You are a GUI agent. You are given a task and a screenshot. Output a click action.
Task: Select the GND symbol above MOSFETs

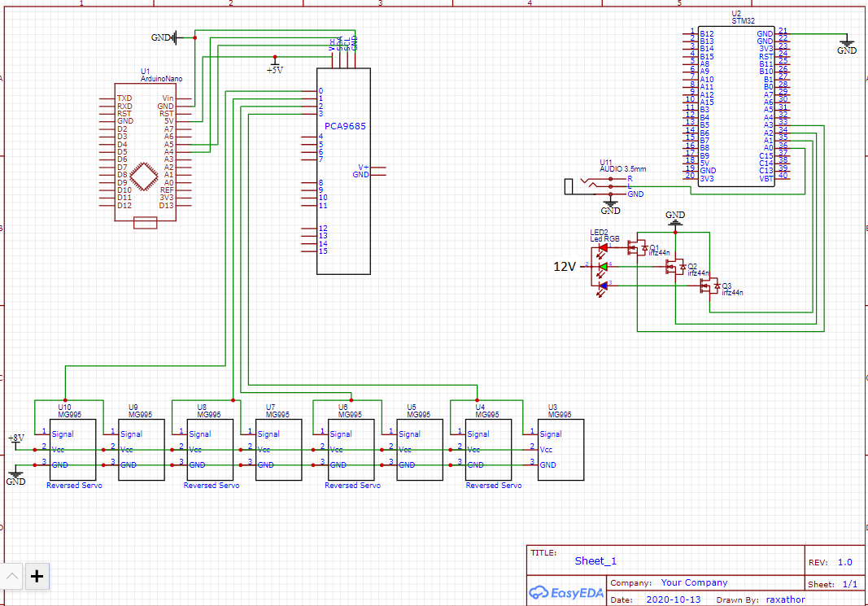tap(675, 219)
